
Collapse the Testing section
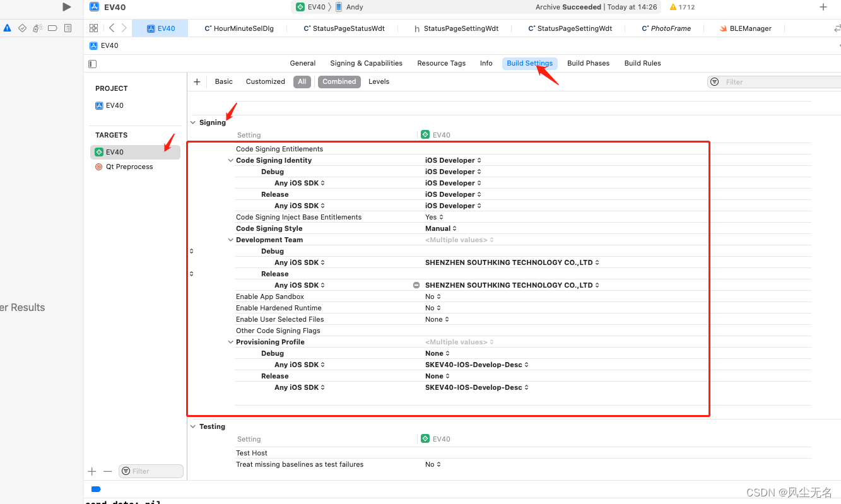click(x=193, y=426)
